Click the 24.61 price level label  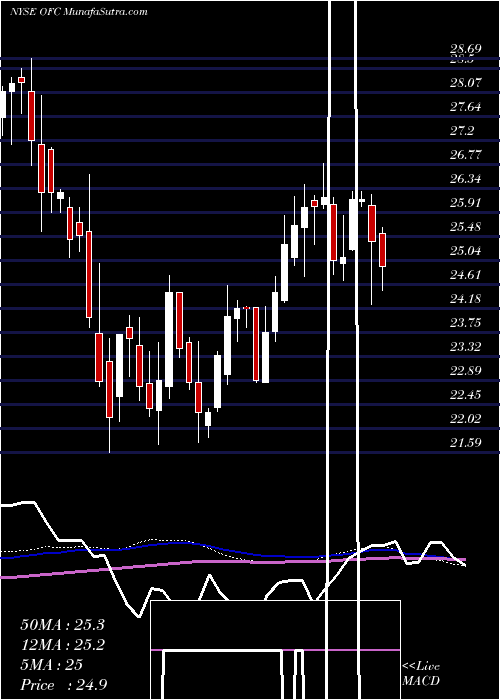pyautogui.click(x=466, y=275)
